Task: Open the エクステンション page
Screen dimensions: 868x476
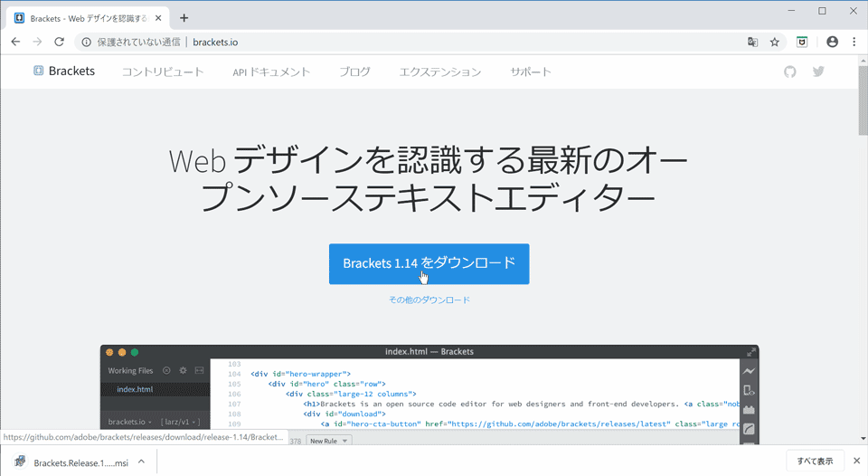Action: point(440,72)
